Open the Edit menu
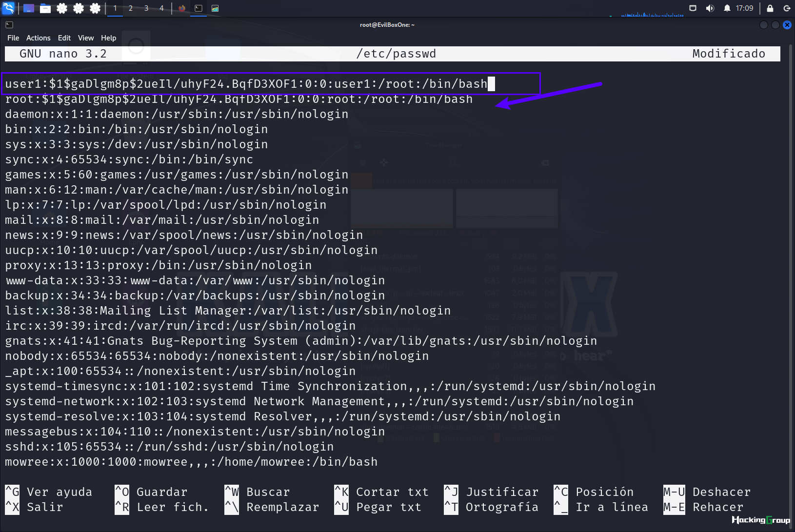The height and width of the screenshot is (532, 795). [x=64, y=38]
